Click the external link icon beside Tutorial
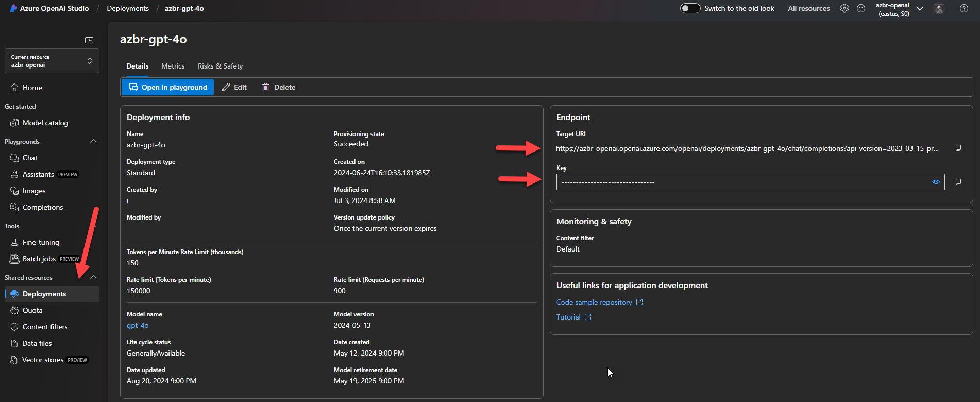This screenshot has width=980, height=402. click(588, 317)
